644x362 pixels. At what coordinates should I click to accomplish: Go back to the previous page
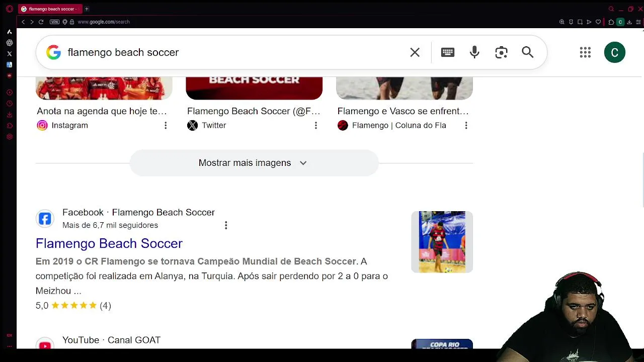coord(23,22)
